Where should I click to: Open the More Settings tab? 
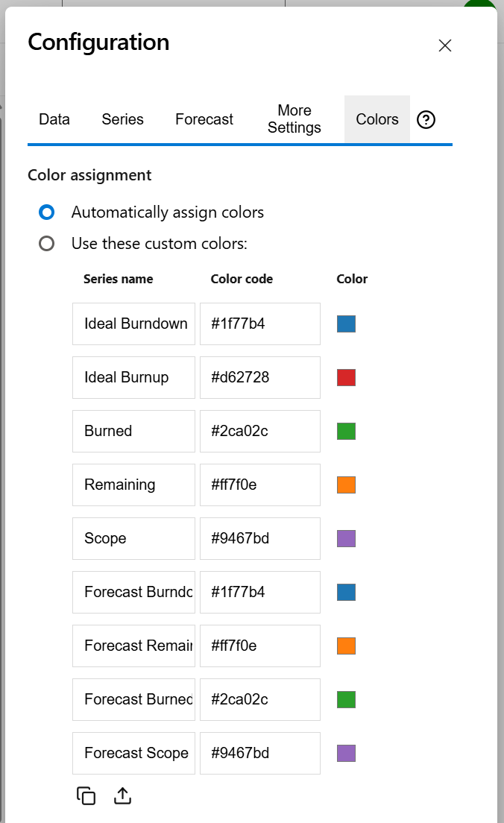pyautogui.click(x=294, y=119)
